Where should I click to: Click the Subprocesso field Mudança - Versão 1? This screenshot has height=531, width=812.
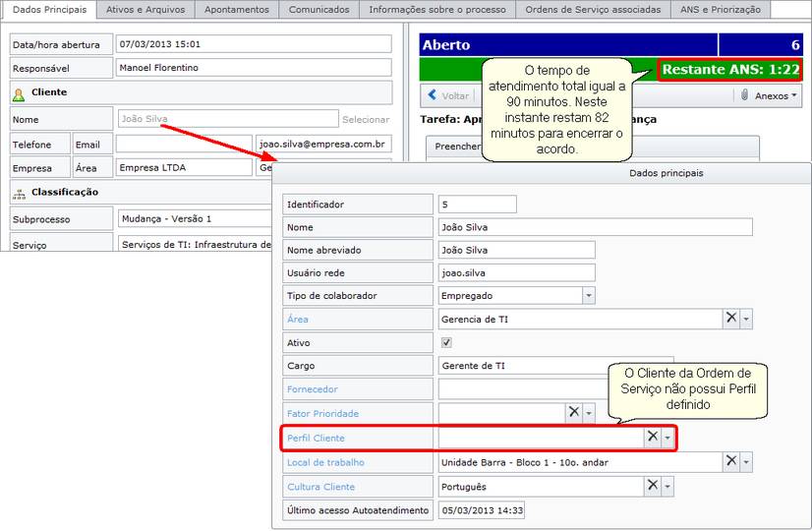tap(195, 218)
